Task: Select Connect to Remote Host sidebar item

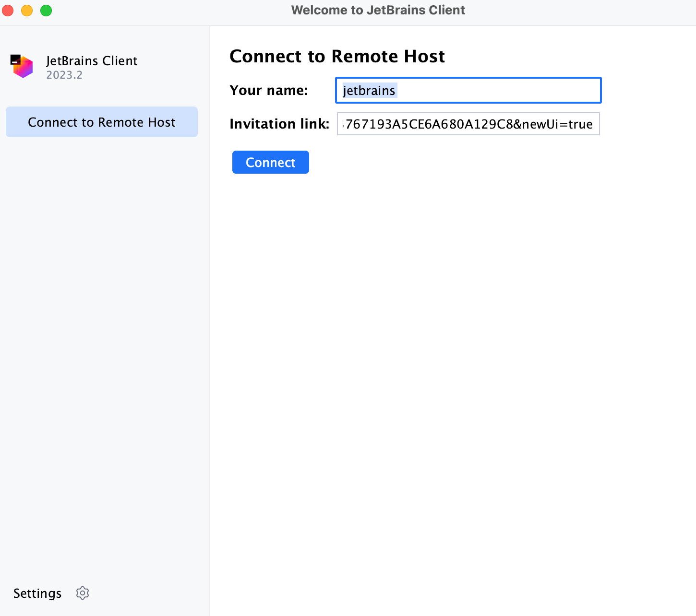Action: click(102, 122)
